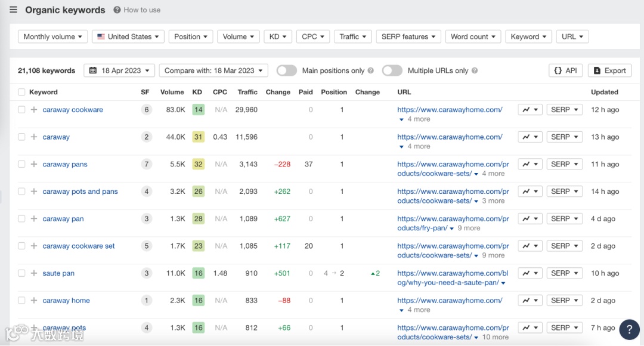Open position history chart for caraway pan
644x346 pixels.
coord(530,218)
